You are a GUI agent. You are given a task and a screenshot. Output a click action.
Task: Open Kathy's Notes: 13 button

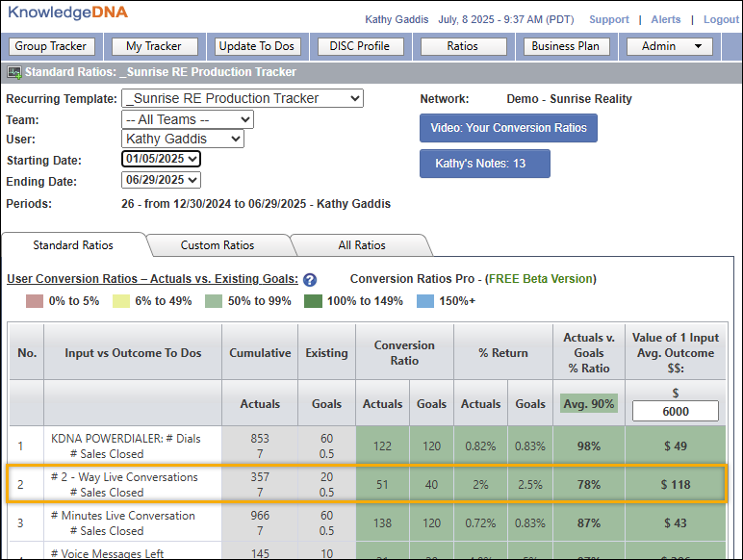484,164
